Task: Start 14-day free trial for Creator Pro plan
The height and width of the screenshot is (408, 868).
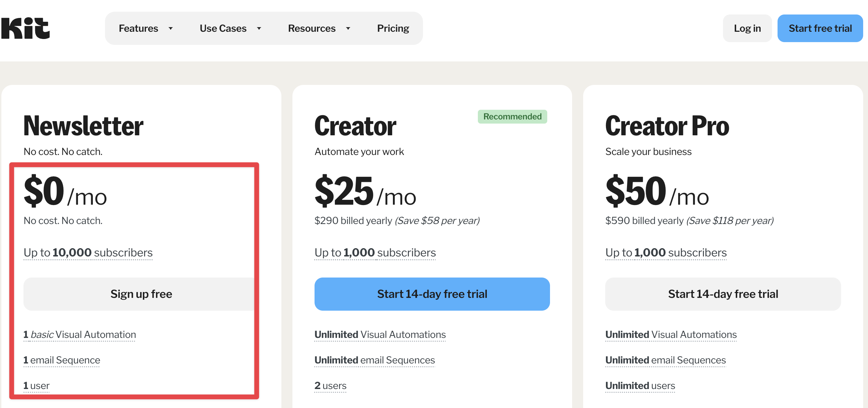Action: point(723,294)
